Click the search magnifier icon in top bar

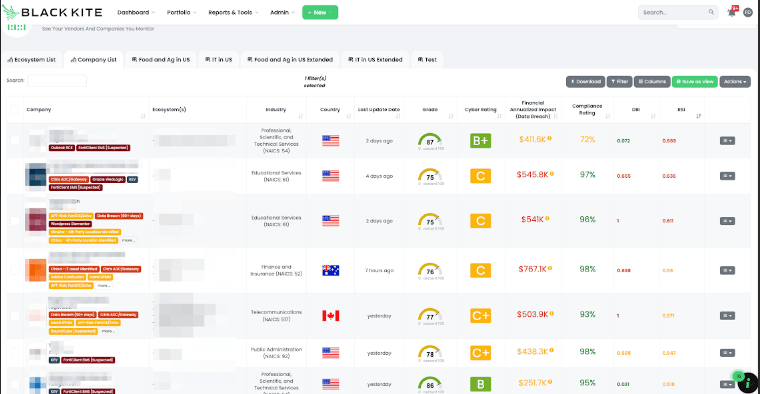[711, 13]
